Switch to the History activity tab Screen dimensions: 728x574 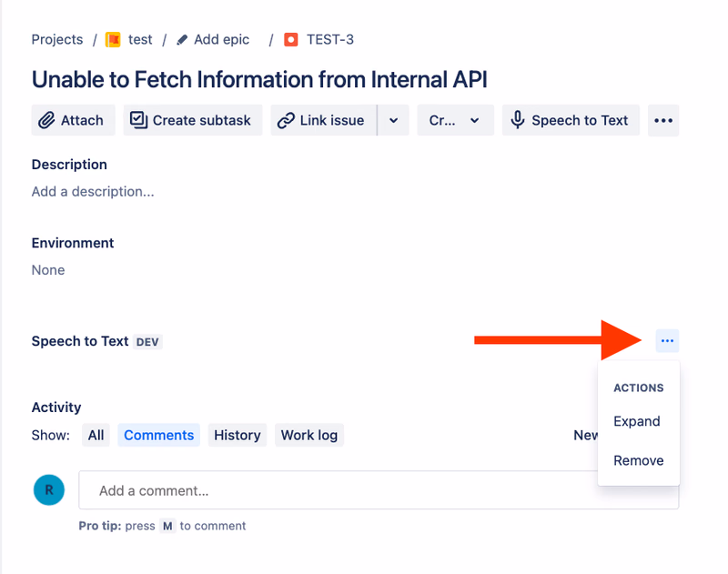click(x=238, y=435)
